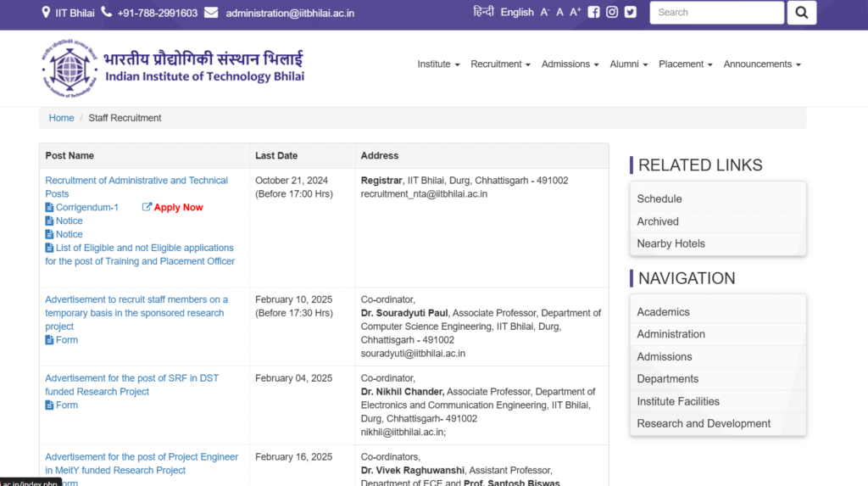Increase font size with A+ control
Screen dimensions: 868x486
coord(576,12)
